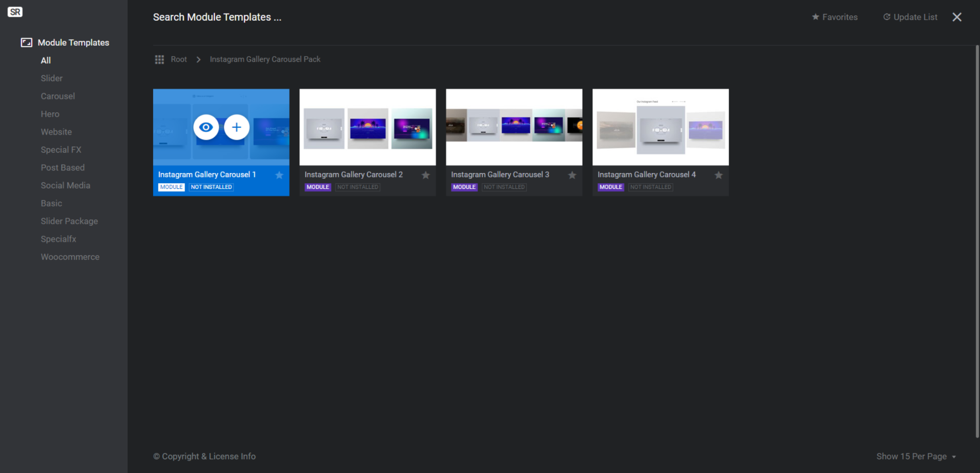Filter templates by Basic category
The image size is (980, 473).
click(x=52, y=203)
